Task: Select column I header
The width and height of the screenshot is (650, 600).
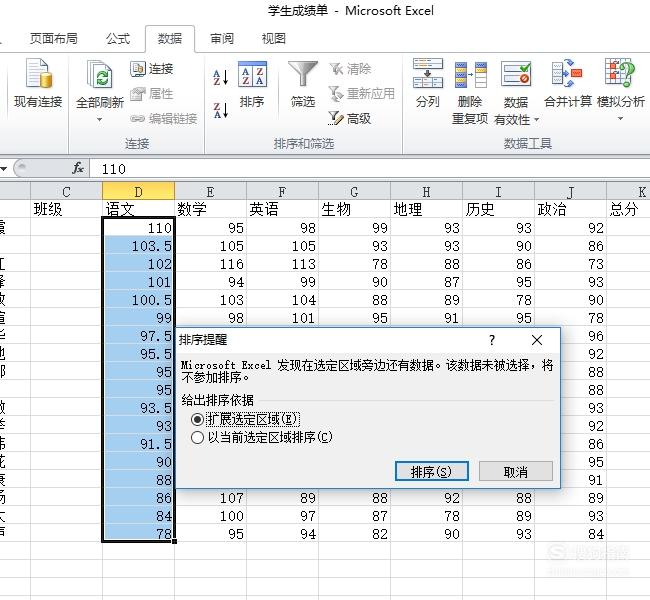Action: click(x=498, y=191)
